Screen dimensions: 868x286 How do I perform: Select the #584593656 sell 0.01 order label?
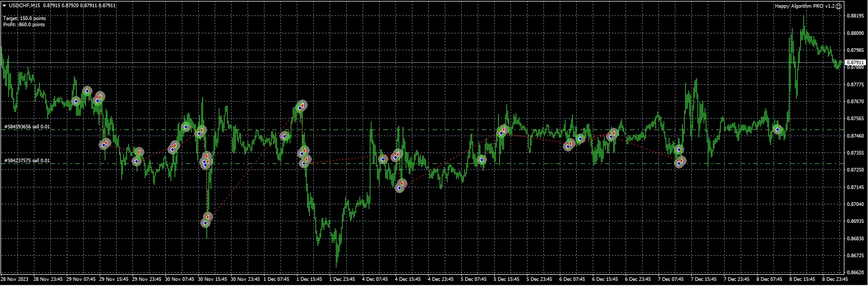pyautogui.click(x=27, y=126)
